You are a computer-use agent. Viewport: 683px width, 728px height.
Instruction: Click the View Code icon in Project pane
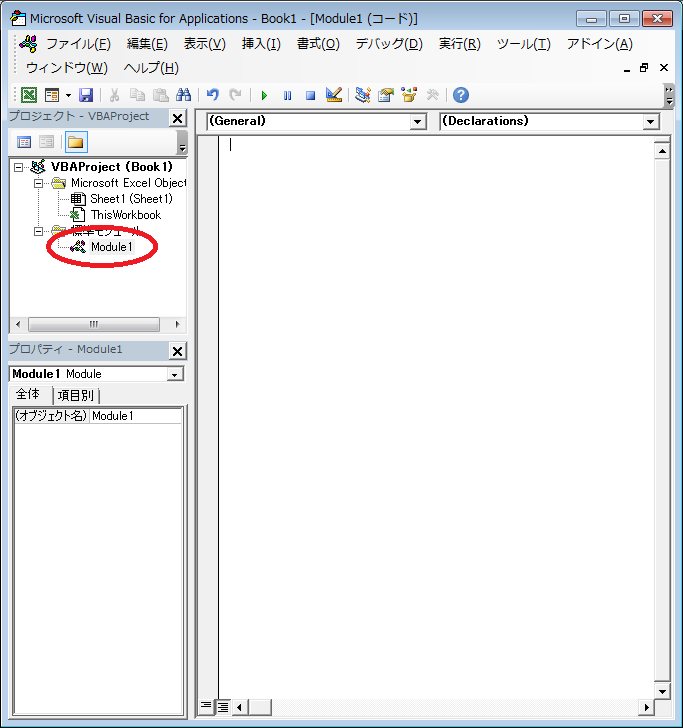coord(24,142)
